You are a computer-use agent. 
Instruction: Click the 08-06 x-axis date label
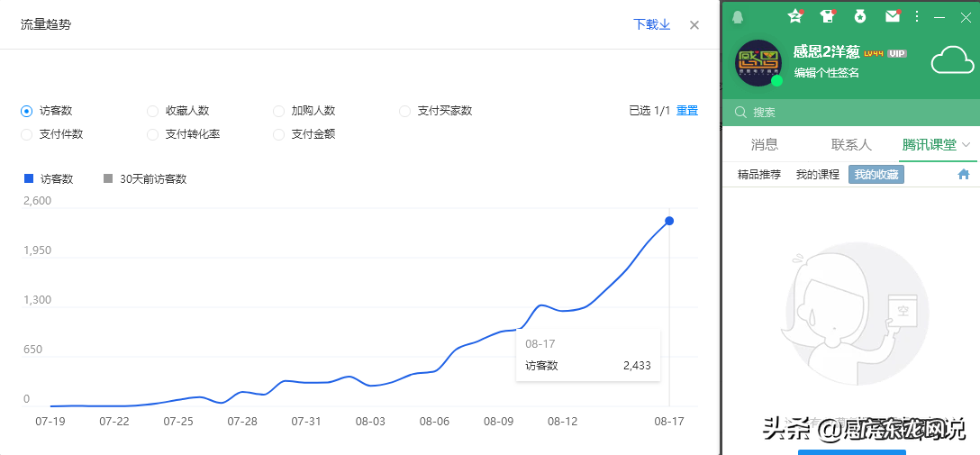434,422
